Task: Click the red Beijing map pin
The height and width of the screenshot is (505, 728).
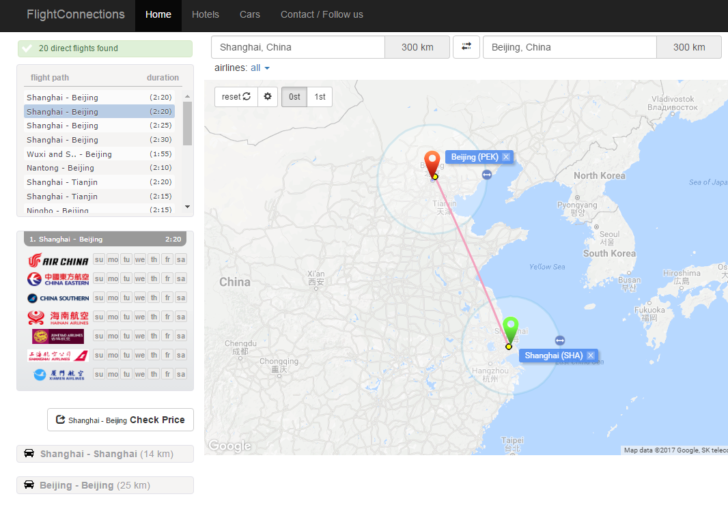Action: [x=432, y=163]
